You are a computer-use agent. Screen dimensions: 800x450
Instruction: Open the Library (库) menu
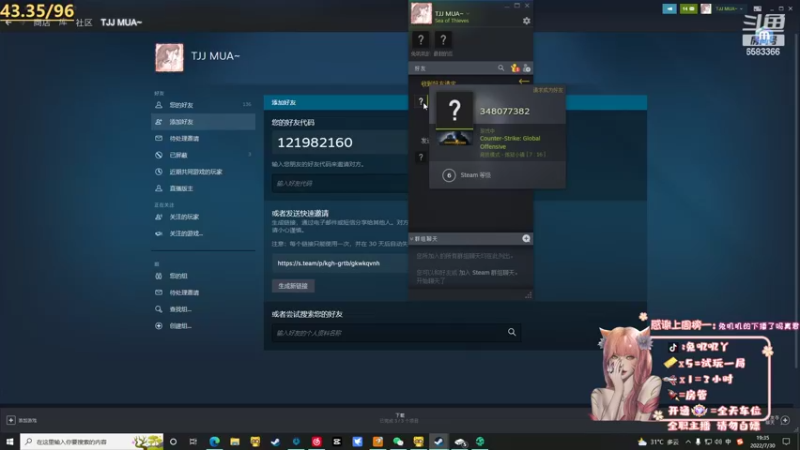pyautogui.click(x=63, y=22)
